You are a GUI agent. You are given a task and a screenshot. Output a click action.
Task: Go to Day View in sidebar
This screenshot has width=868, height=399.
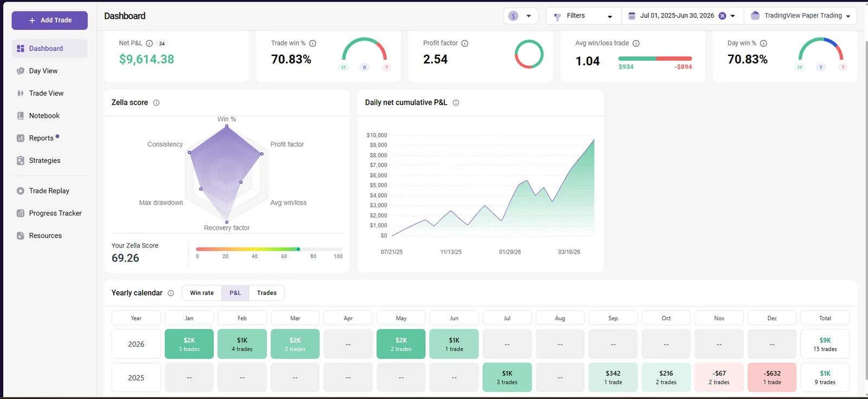tap(49, 71)
